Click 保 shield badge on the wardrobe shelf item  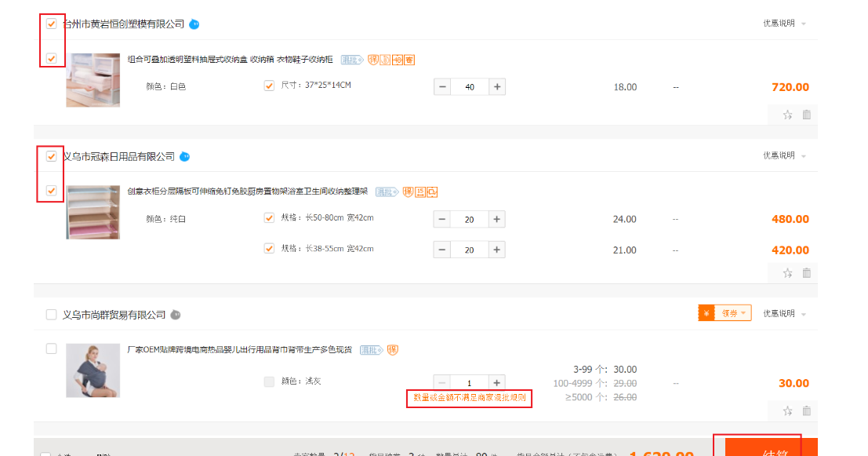[408, 192]
